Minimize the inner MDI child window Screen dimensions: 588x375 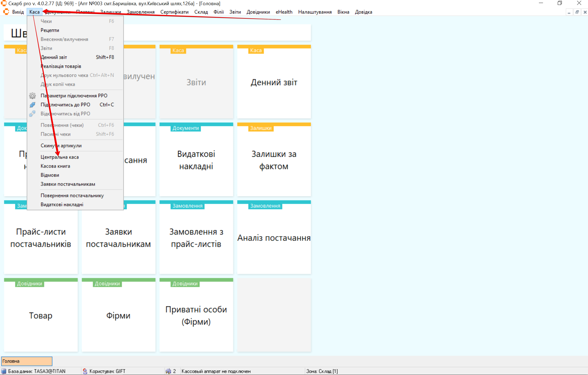(x=569, y=12)
